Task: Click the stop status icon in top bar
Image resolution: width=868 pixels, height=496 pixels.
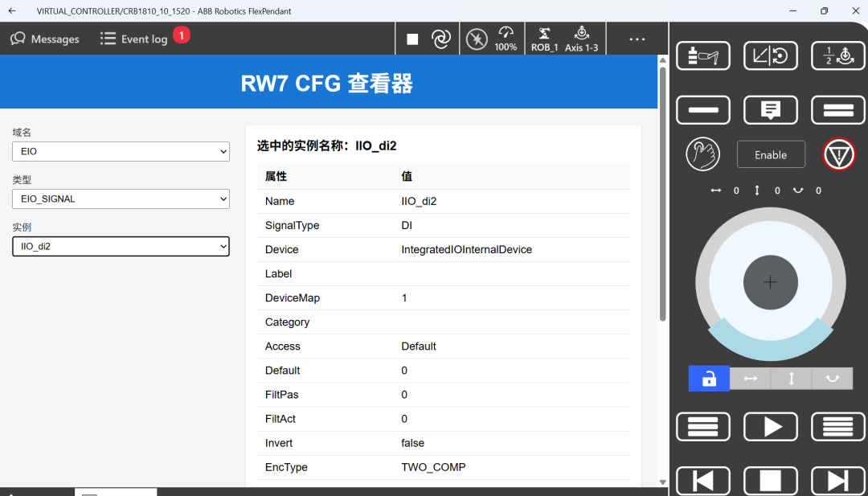Action: tap(412, 39)
